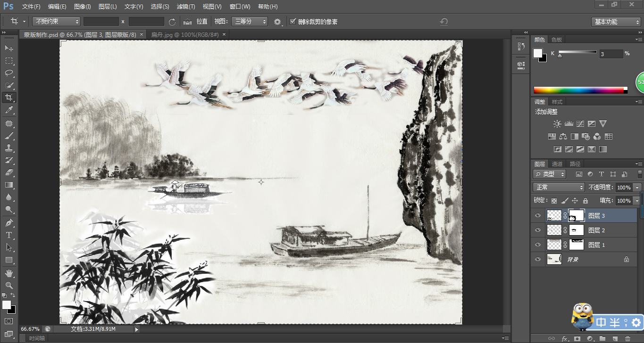Add a Color Balance adjustment
The image size is (644, 343).
563,137
